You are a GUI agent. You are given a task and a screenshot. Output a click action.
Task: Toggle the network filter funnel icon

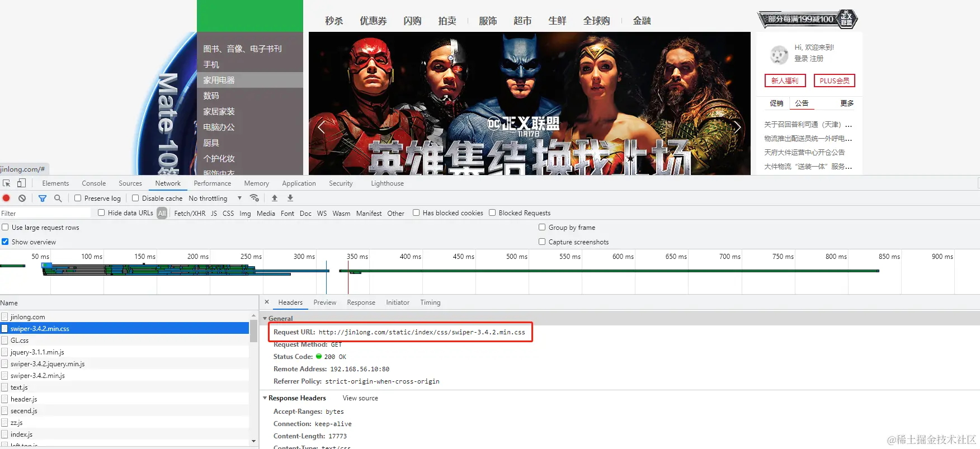click(43, 198)
